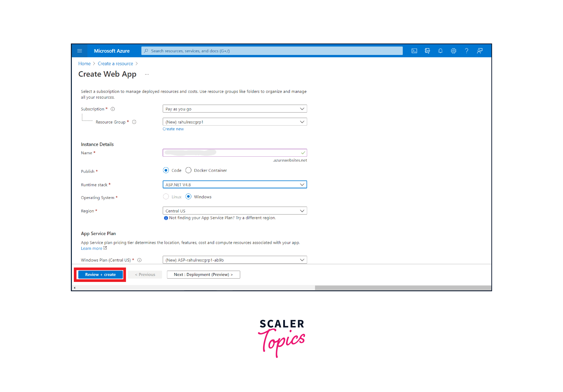Open the Help question mark icon

[x=466, y=51]
